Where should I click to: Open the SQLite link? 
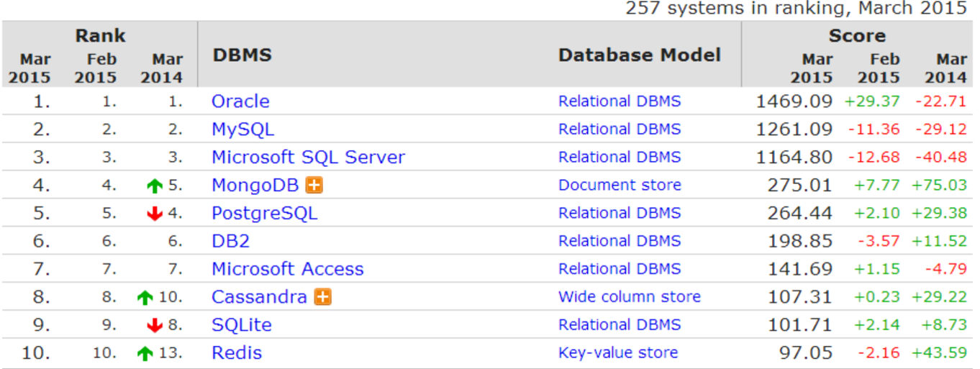pyautogui.click(x=242, y=324)
